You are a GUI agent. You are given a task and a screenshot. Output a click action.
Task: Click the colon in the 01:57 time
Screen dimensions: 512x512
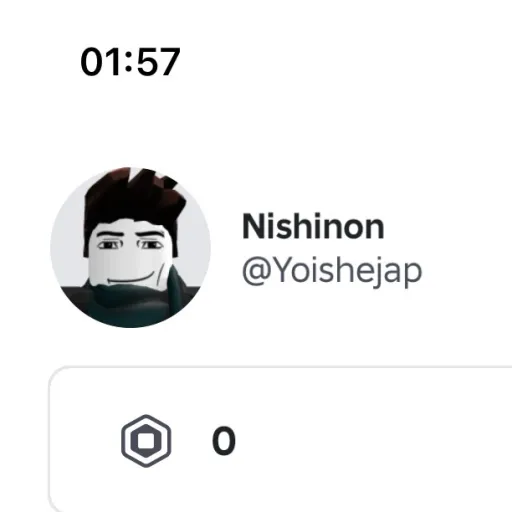pos(129,63)
